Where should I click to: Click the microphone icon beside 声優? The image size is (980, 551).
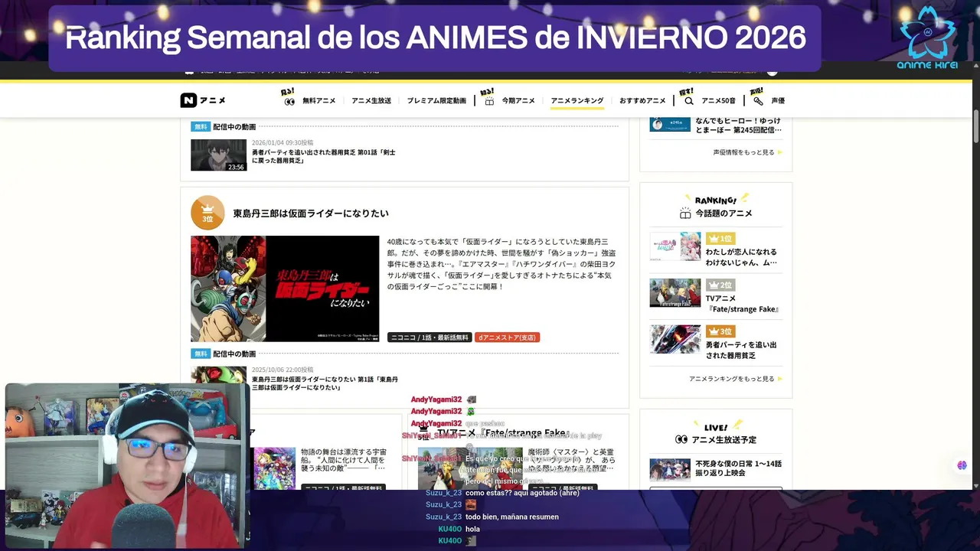click(x=758, y=101)
